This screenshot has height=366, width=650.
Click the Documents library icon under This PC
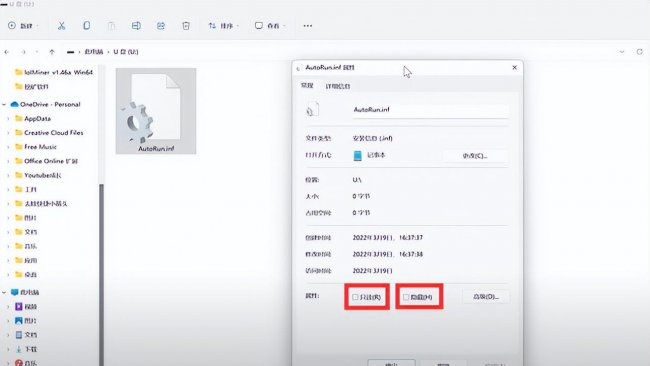tap(19, 334)
